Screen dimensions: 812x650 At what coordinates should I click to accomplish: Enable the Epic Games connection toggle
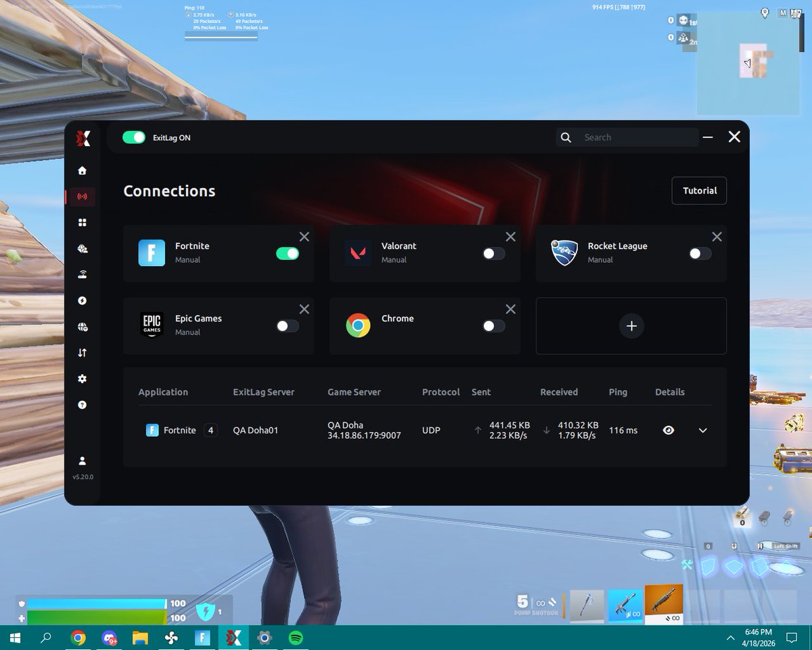point(288,326)
